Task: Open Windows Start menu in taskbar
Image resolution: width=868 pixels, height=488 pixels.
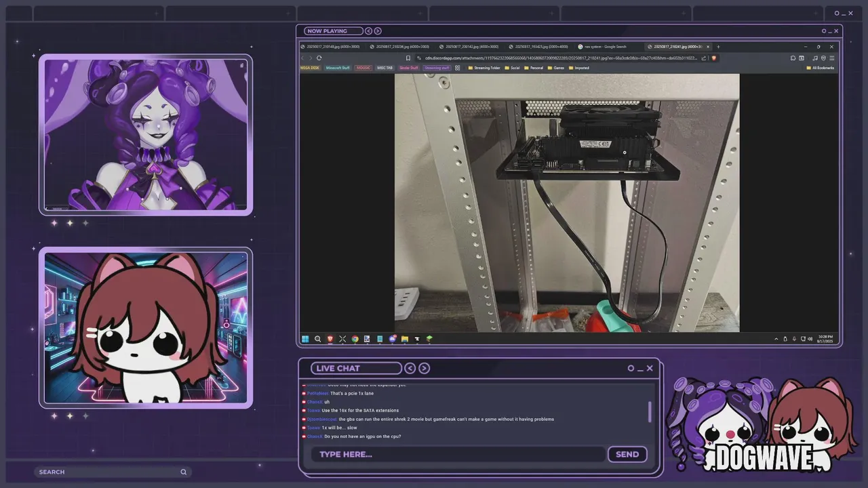Action: point(305,339)
